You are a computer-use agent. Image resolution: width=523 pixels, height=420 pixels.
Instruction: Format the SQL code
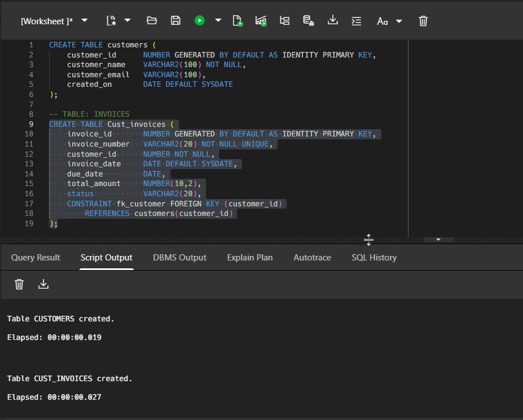(x=356, y=20)
